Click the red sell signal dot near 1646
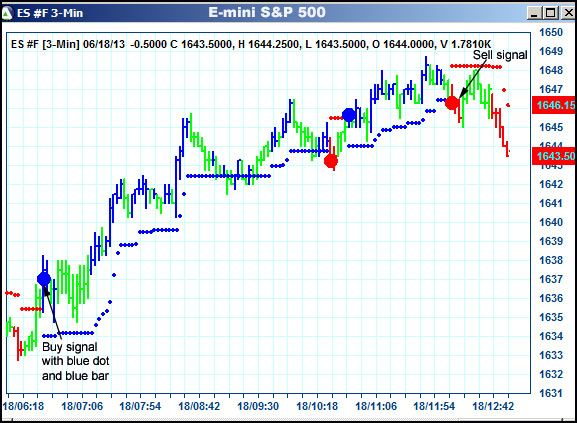Screen dimensions: 577x423 (x=452, y=103)
